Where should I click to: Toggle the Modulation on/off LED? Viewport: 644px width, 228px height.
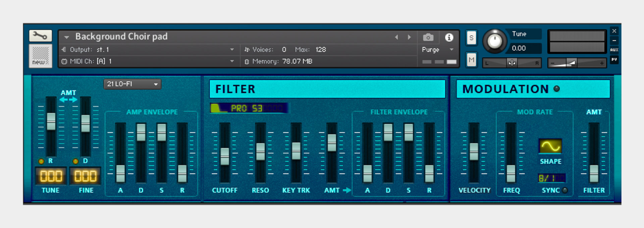pyautogui.click(x=557, y=89)
